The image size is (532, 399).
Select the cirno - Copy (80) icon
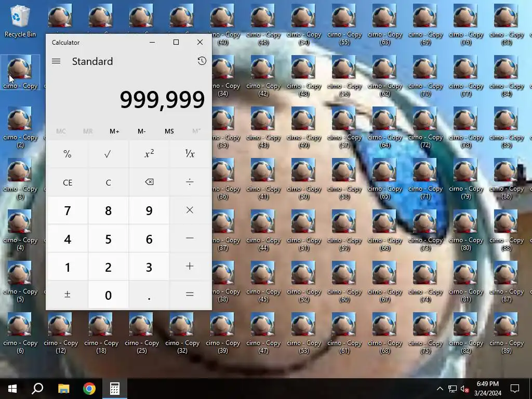coord(466,230)
